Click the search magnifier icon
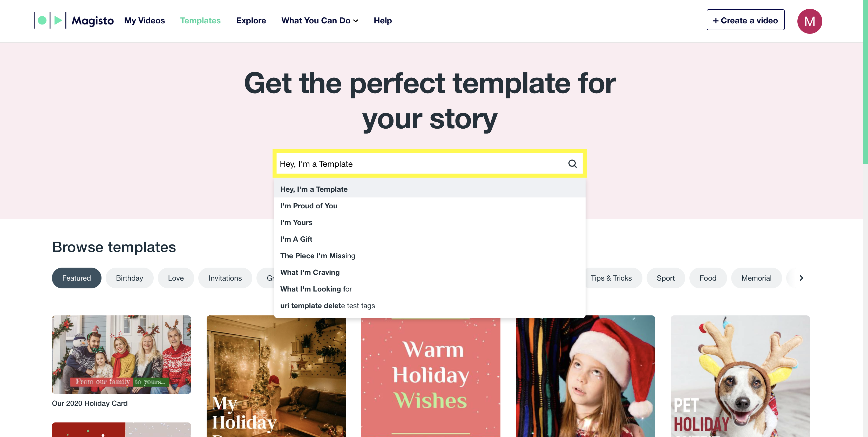This screenshot has height=437, width=868. coord(572,164)
